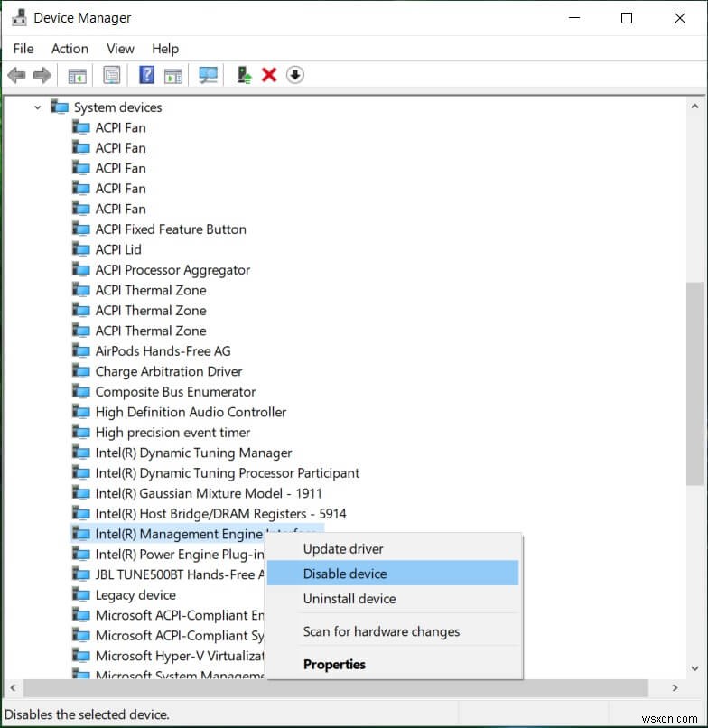Open the Help menu

[x=165, y=49]
